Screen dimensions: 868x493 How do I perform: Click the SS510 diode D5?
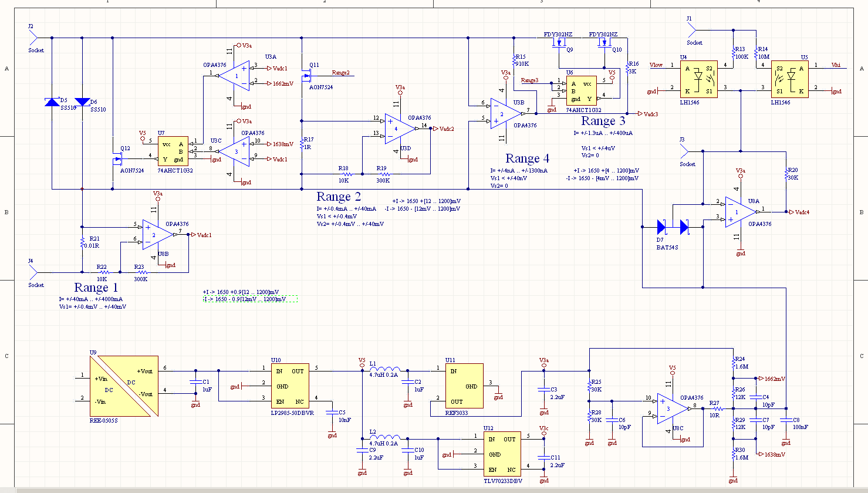(x=52, y=103)
